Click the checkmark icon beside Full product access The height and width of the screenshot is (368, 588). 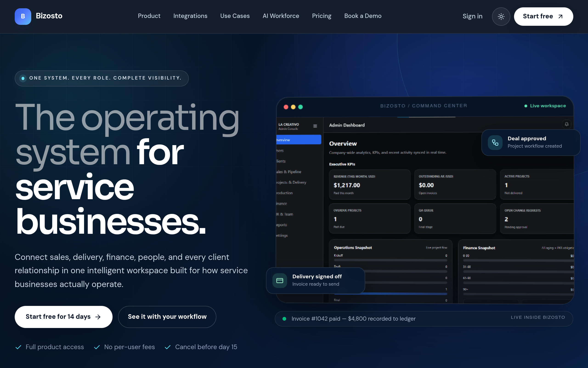[18, 347]
